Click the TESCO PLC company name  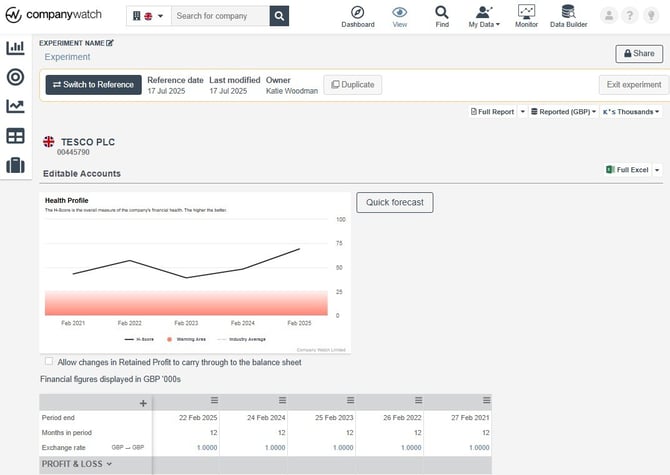click(x=88, y=142)
